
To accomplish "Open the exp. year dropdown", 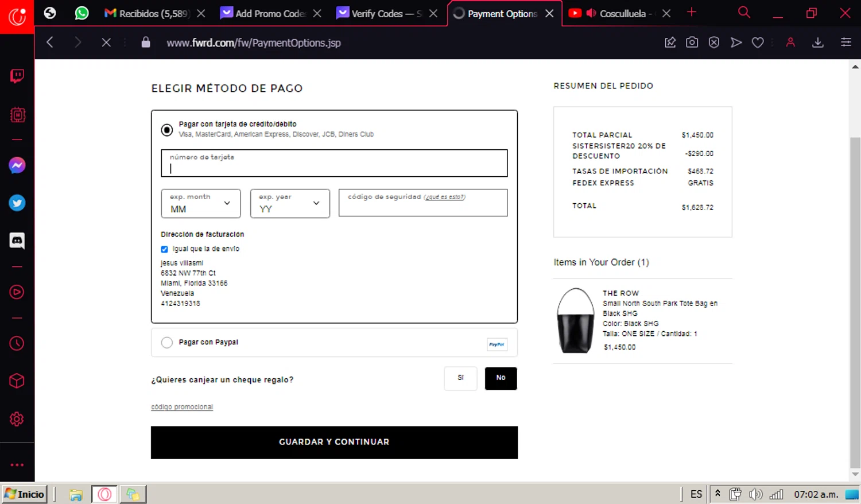I will 290,203.
